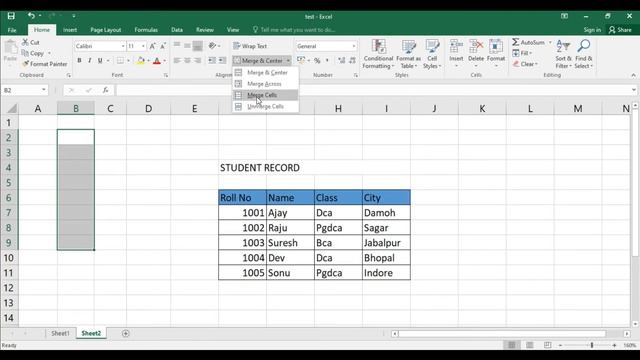Click the Insert Function fx button
This screenshot has height=360, width=640.
tap(105, 90)
